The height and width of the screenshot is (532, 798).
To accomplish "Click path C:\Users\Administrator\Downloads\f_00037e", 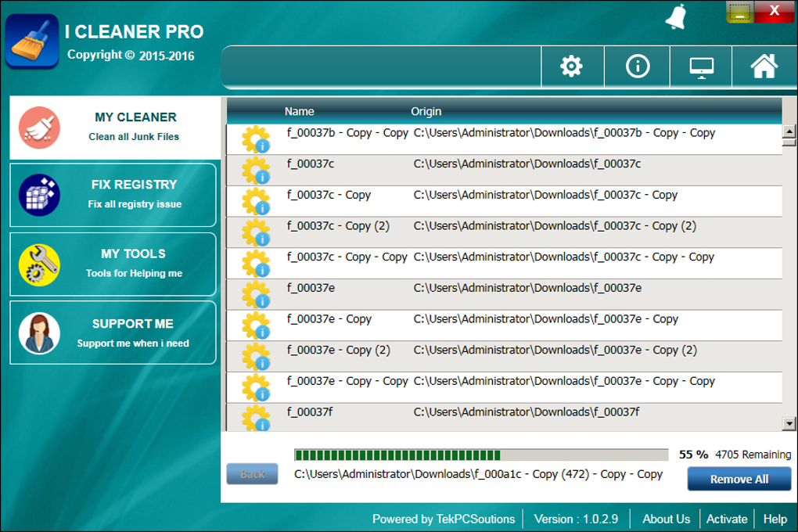I will click(x=527, y=288).
